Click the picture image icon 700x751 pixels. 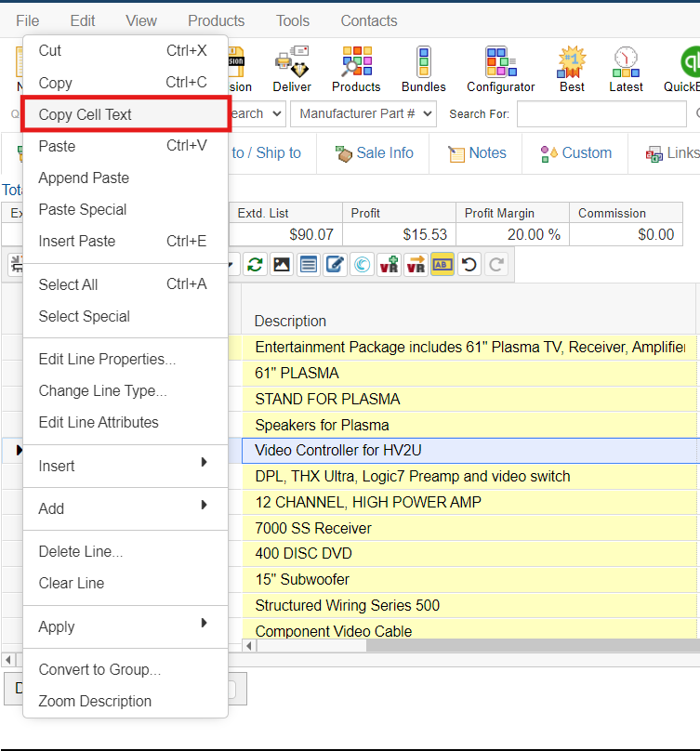point(282,265)
